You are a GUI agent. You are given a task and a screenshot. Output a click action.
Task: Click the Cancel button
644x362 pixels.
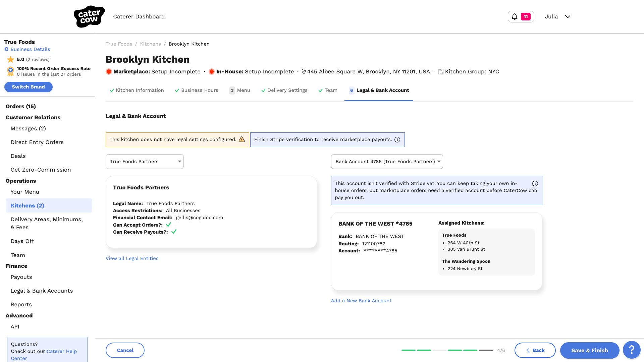125,350
